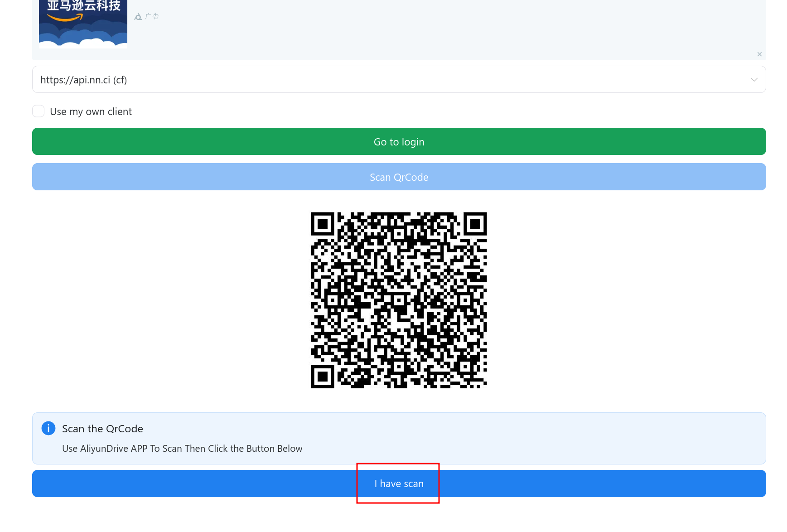
Task: Click the green Go to login button
Action: click(x=399, y=141)
